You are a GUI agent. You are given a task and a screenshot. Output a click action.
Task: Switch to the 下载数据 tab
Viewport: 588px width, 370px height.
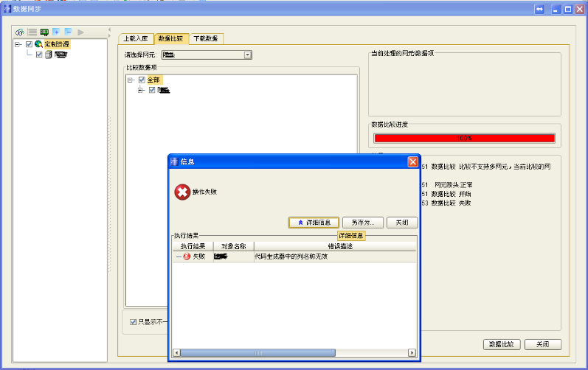(x=207, y=38)
